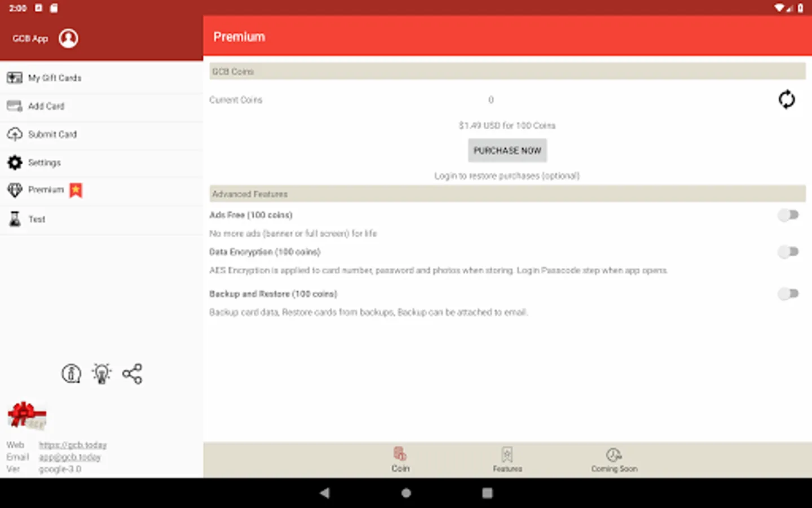
Task: Tap the Android recents button
Action: tap(487, 493)
